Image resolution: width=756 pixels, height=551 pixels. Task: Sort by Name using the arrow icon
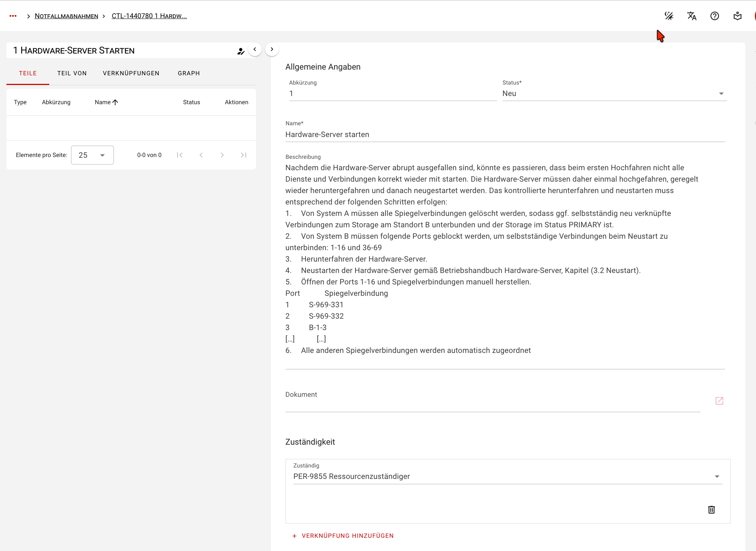pyautogui.click(x=115, y=102)
